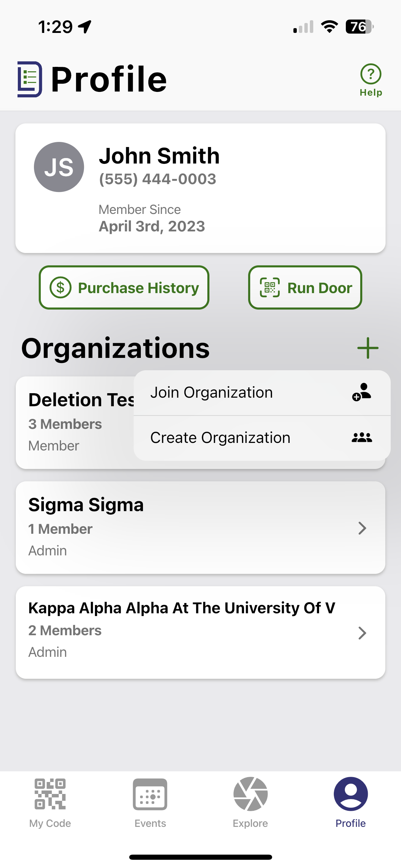Tap the group icon in Create Organization
The height and width of the screenshot is (868, 401).
click(x=362, y=437)
